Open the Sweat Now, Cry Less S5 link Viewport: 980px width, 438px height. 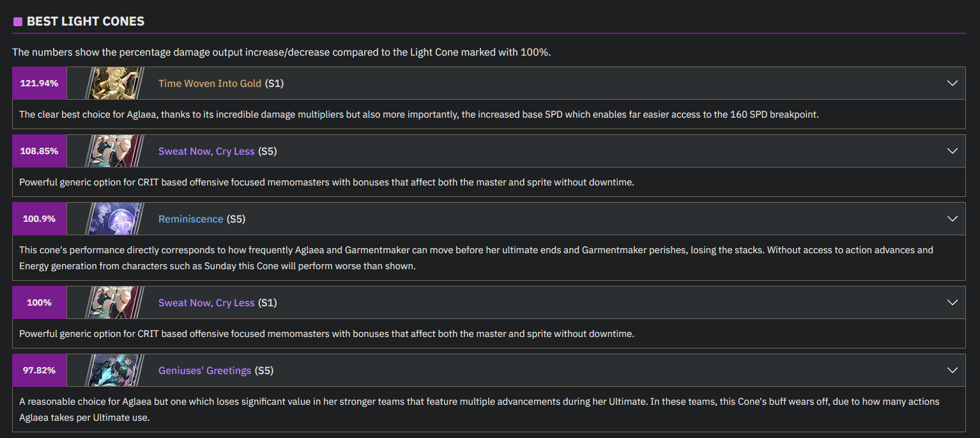click(x=206, y=151)
